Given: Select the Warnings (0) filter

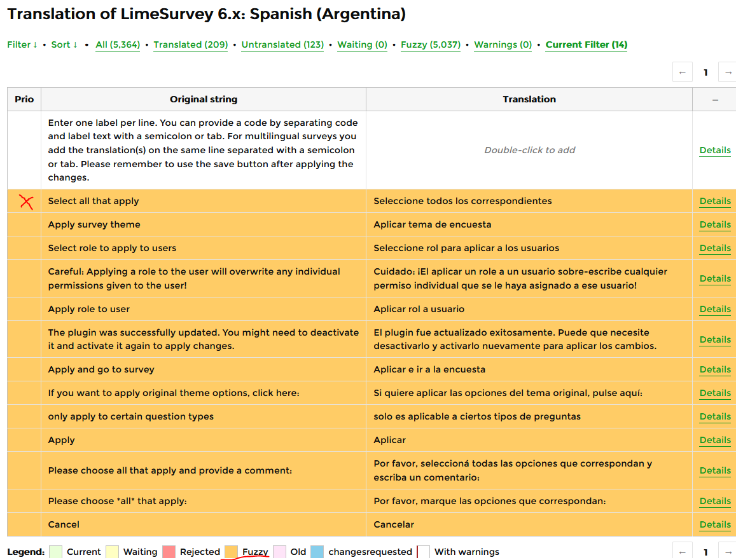Looking at the screenshot, I should click(x=503, y=45).
